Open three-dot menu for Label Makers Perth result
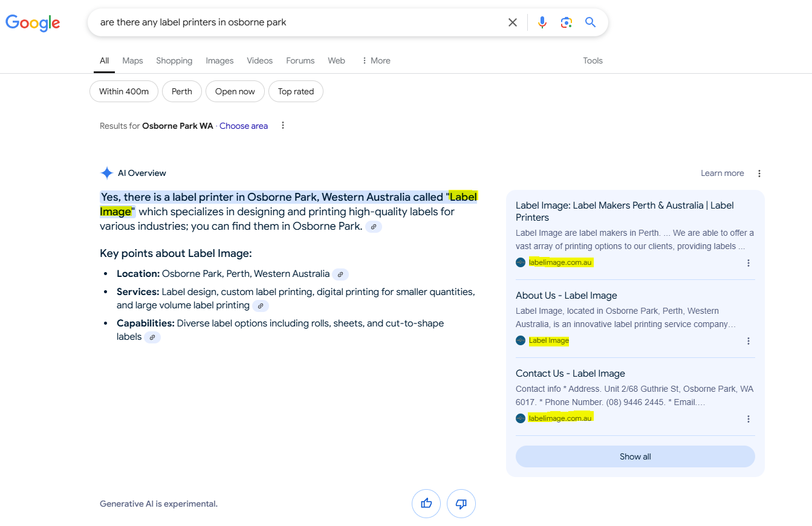The height and width of the screenshot is (526, 812). click(749, 263)
